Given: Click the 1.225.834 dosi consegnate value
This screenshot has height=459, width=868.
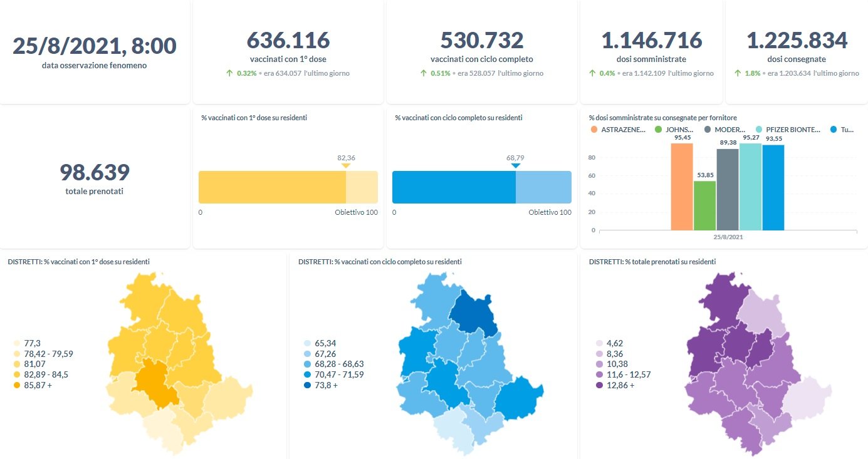Looking at the screenshot, I should click(797, 41).
